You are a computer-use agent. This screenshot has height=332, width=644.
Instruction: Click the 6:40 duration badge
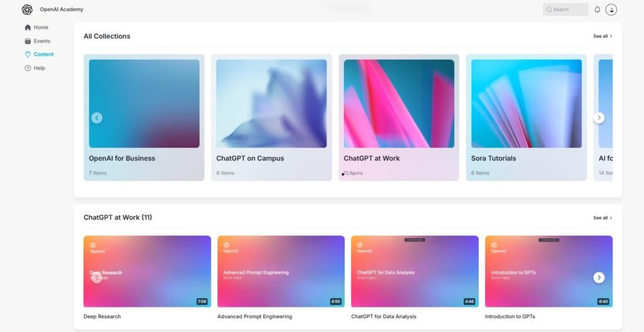[x=603, y=302]
